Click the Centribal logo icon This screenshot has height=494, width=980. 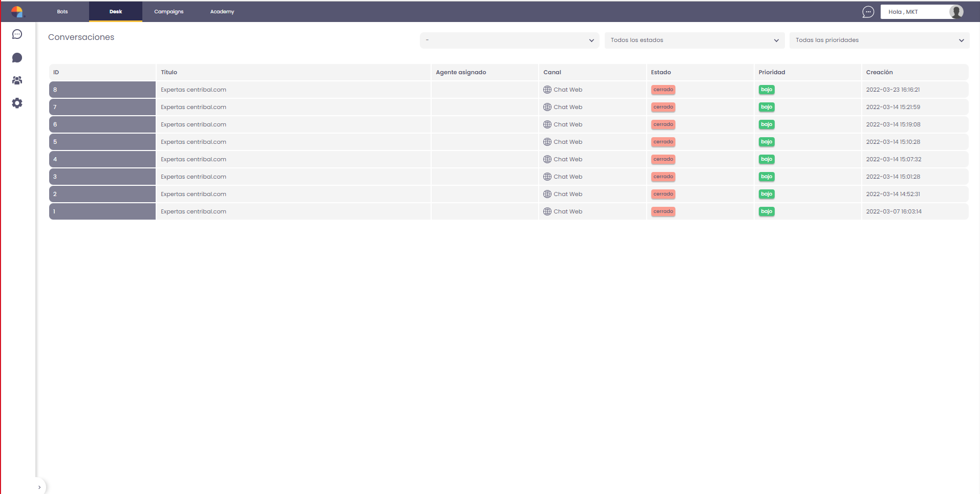[17, 11]
